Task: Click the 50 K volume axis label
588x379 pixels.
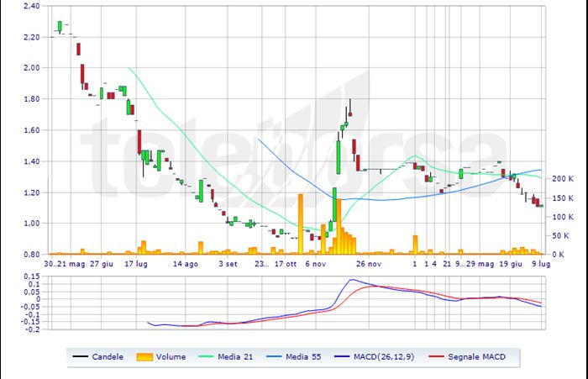Action: pyautogui.click(x=560, y=235)
